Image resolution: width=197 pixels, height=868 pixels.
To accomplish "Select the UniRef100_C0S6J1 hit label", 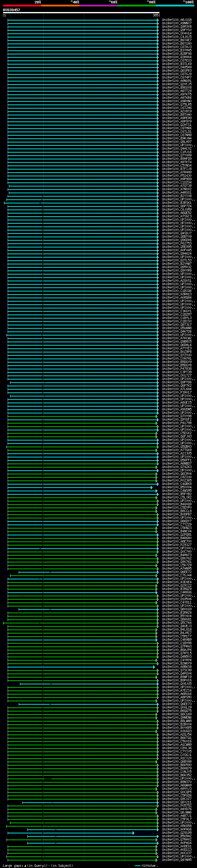I will 177,755.
